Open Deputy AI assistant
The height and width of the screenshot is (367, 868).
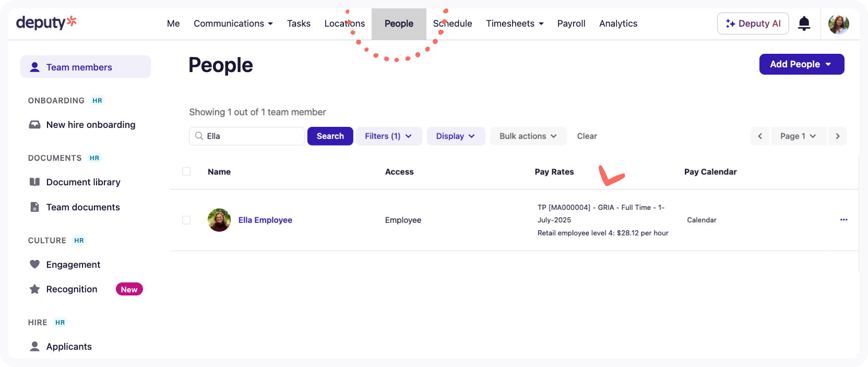(753, 23)
